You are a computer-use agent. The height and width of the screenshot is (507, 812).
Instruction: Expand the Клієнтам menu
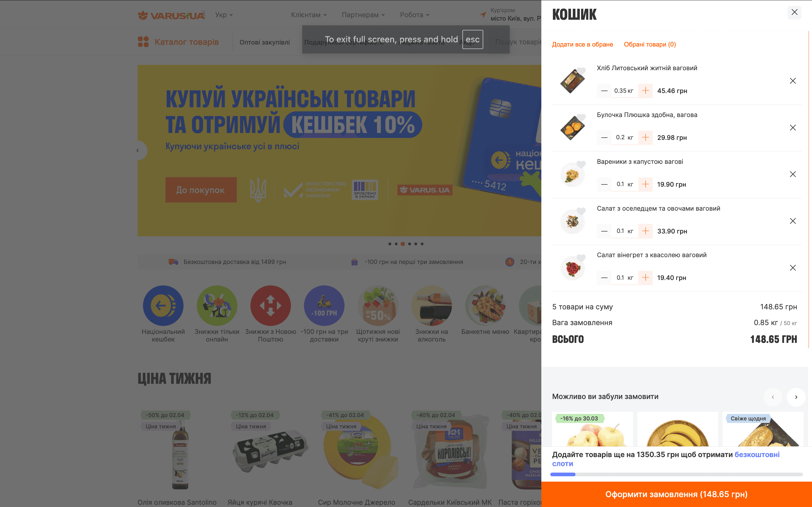tap(309, 15)
